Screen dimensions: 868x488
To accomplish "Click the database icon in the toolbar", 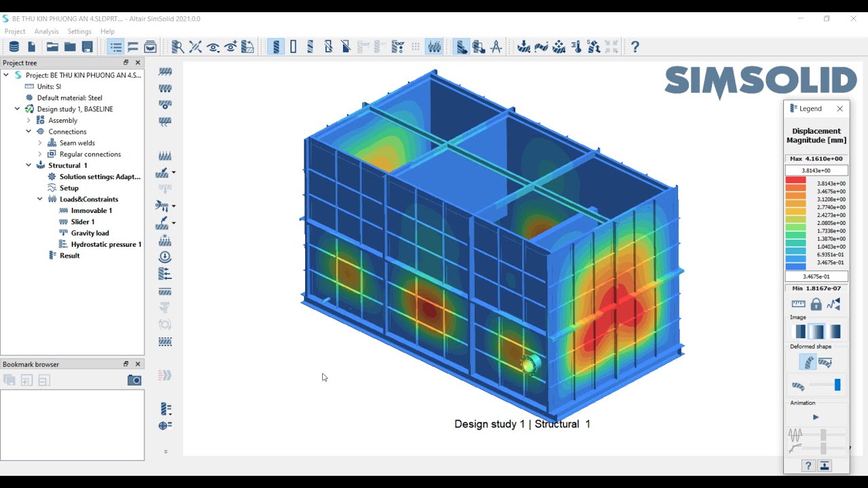I will click(x=14, y=47).
